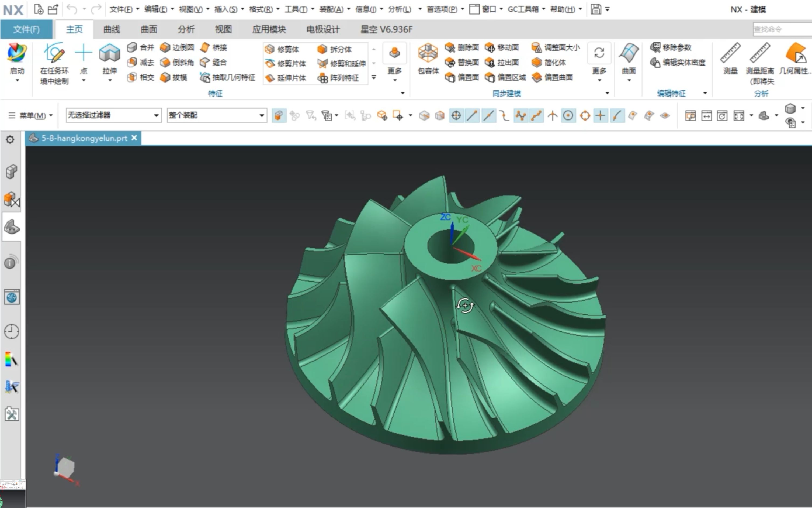This screenshot has height=508, width=812.
Task: Click the 测量 (Measure) ruler icon
Action: tap(730, 53)
